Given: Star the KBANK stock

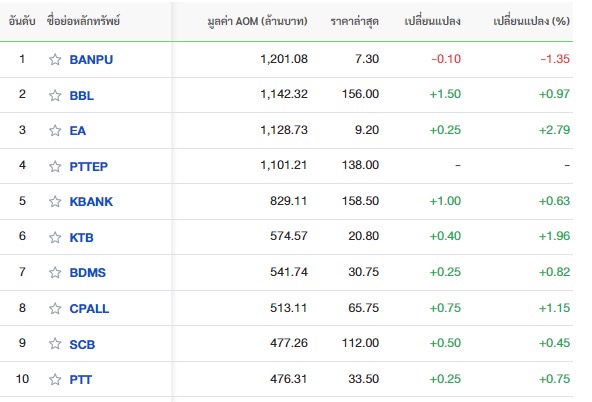Looking at the screenshot, I should click(55, 202).
